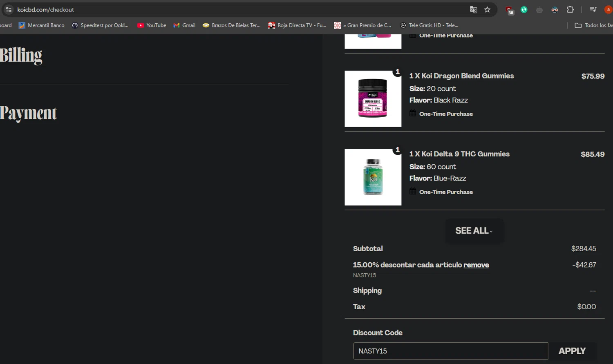
Task: Expand the SEE ALL items list
Action: point(474,231)
